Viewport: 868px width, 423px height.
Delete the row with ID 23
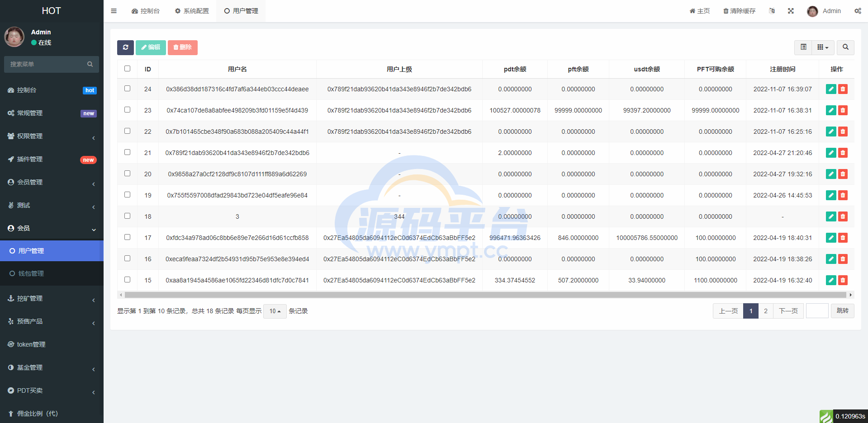coord(843,110)
